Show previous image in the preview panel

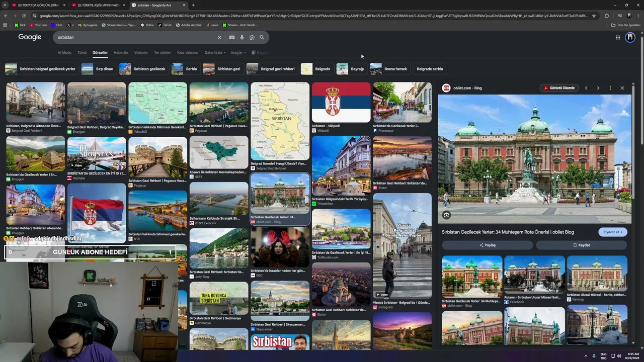[x=586, y=88]
